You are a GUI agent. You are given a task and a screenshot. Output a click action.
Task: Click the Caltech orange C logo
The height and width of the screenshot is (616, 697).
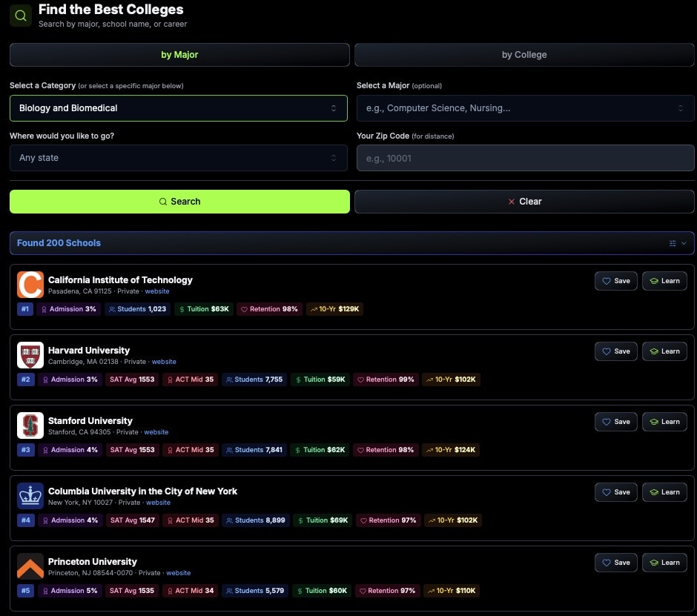[x=30, y=284]
